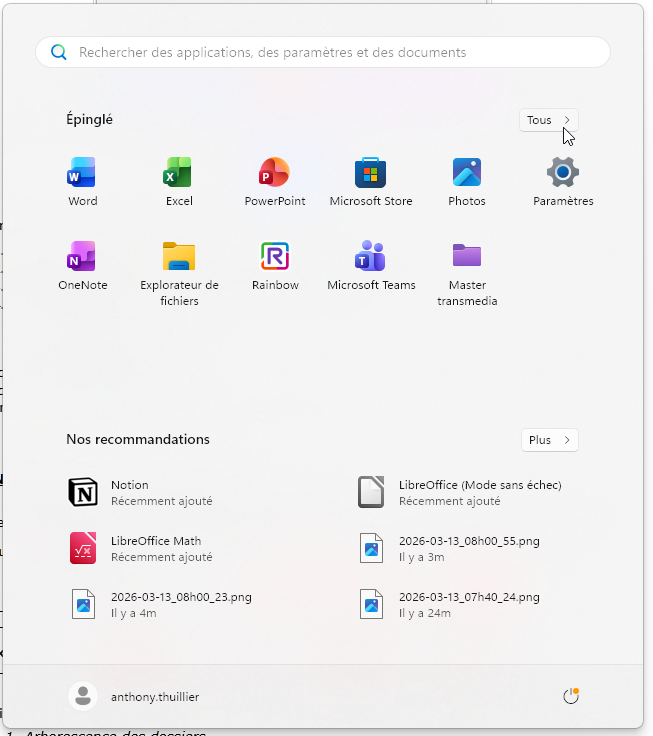The height and width of the screenshot is (736, 653).
Task: Click the anthony.thuillier account name
Action: 155,697
